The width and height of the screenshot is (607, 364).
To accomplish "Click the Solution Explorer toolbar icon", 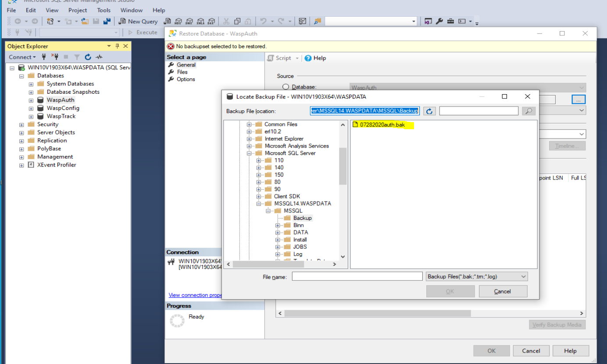I will 428,21.
